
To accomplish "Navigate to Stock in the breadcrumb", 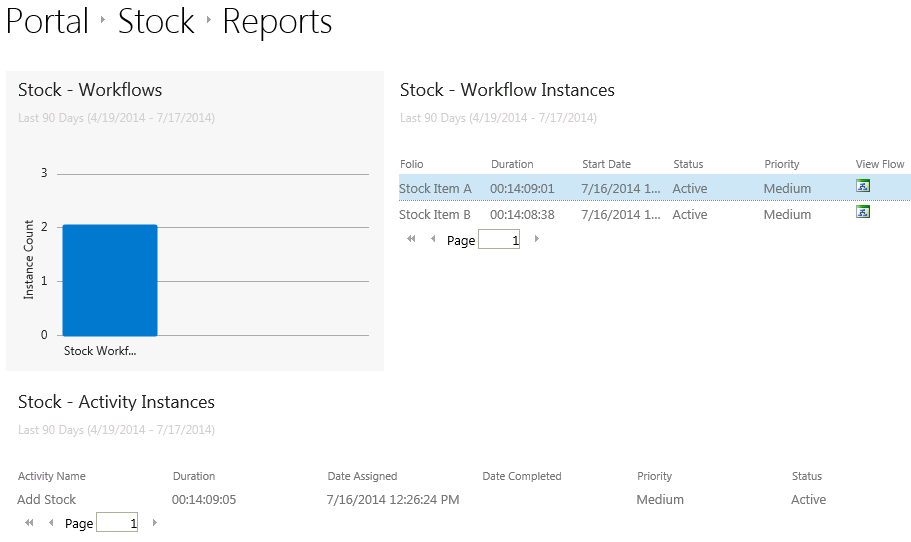I will pos(156,21).
